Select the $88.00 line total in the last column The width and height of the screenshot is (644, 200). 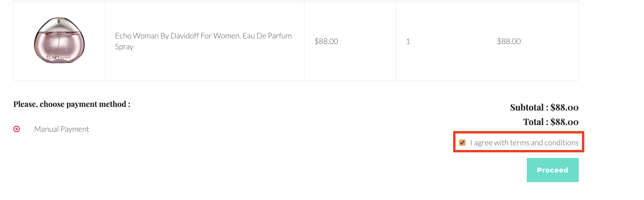(509, 41)
